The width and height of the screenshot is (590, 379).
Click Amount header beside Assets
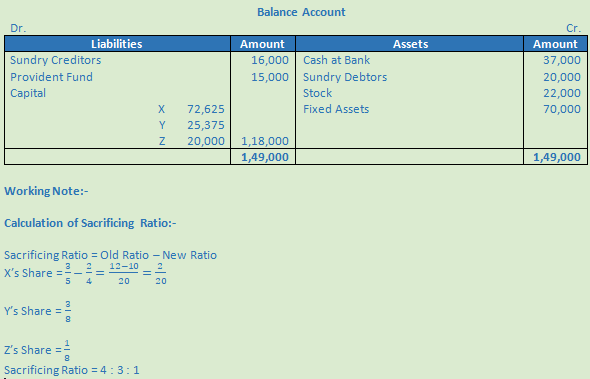(x=555, y=44)
